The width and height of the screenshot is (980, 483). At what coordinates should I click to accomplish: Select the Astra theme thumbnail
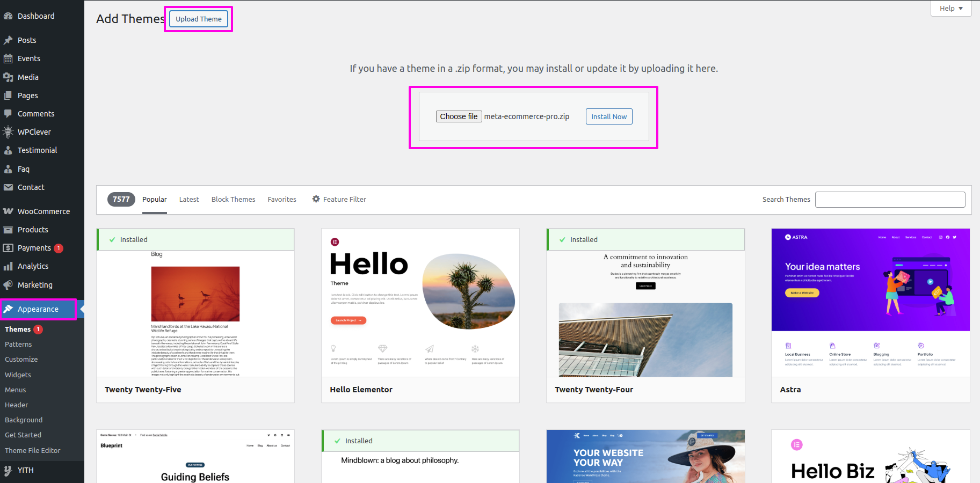pos(870,303)
